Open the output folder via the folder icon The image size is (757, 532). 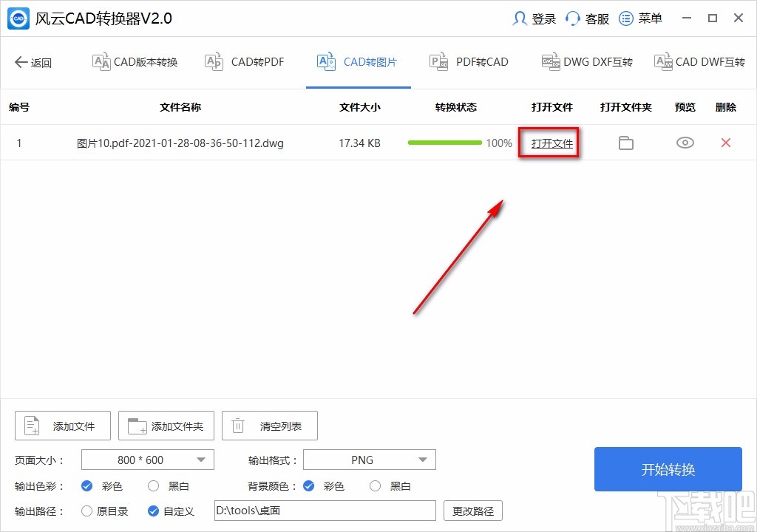pos(626,143)
